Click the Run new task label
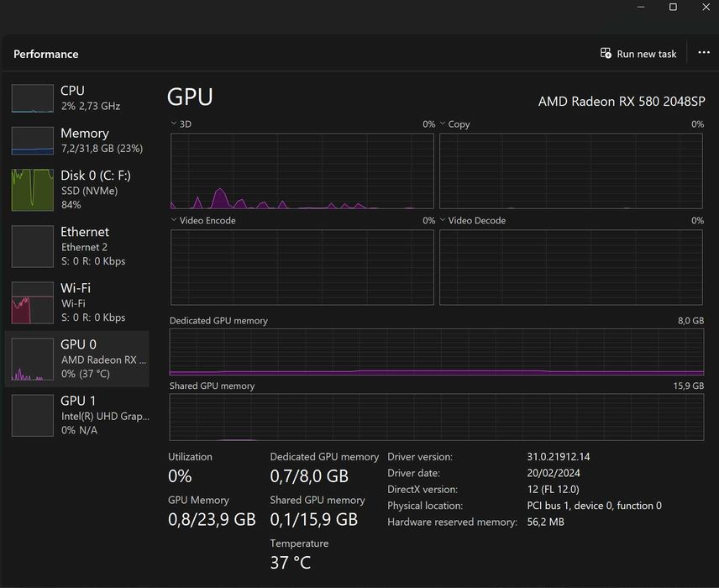The width and height of the screenshot is (719, 588). pyautogui.click(x=647, y=54)
